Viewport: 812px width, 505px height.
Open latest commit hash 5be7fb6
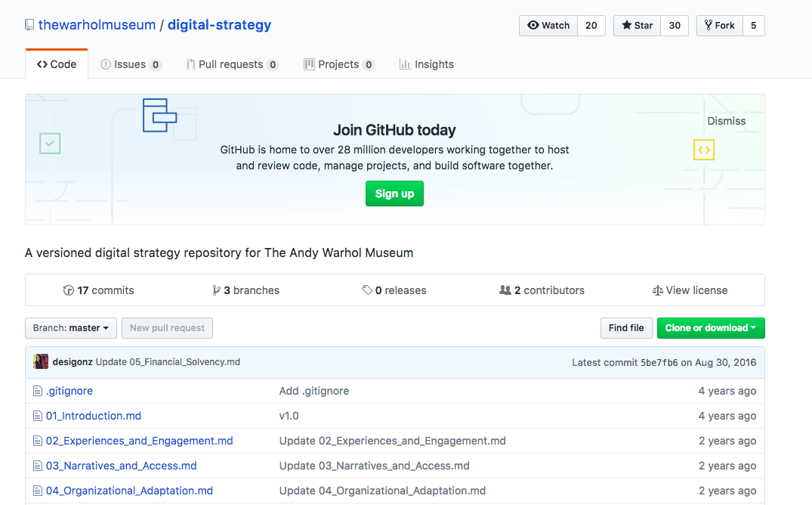click(659, 362)
